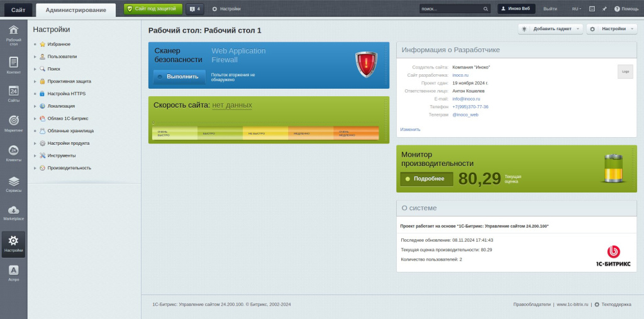Open the Маркетинг sidebar section
This screenshot has width=644, height=319.
coord(14,124)
